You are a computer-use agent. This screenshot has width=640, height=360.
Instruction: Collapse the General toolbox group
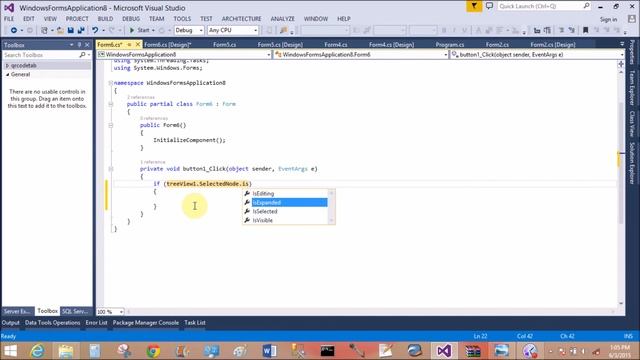(7, 74)
